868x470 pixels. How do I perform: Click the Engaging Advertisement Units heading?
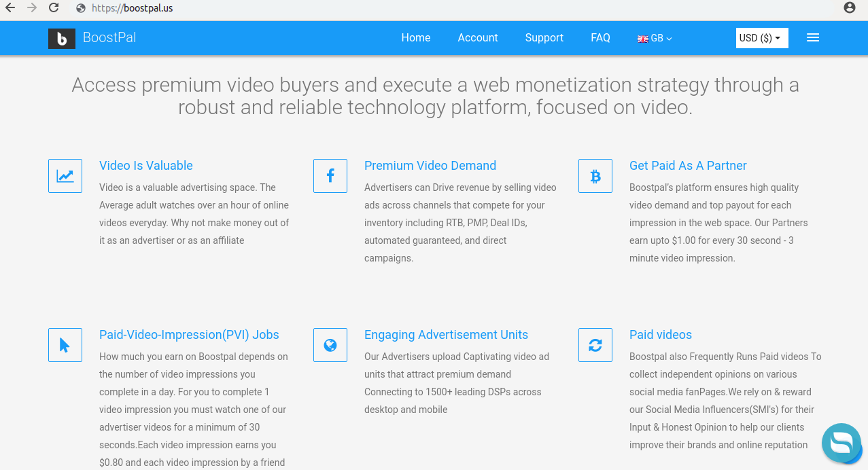point(446,335)
